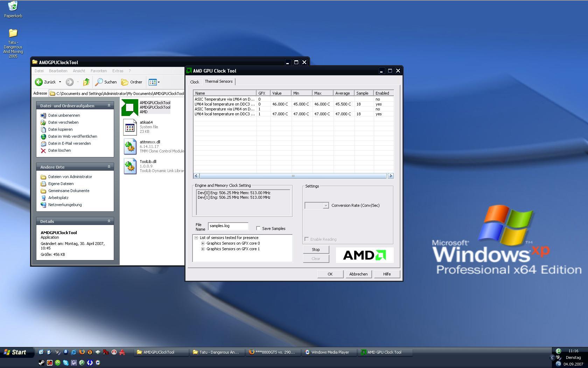Click the Zurück back arrow icon
The width and height of the screenshot is (588, 368).
[38, 82]
